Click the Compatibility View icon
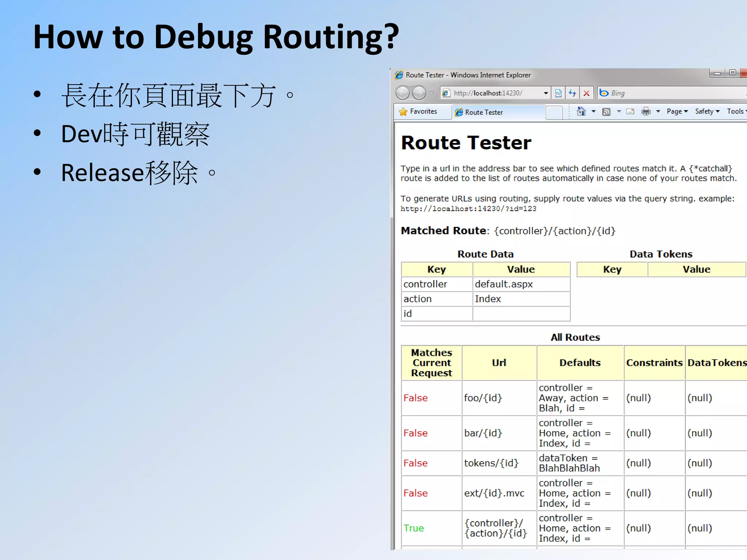This screenshot has height=560, width=747. click(558, 93)
